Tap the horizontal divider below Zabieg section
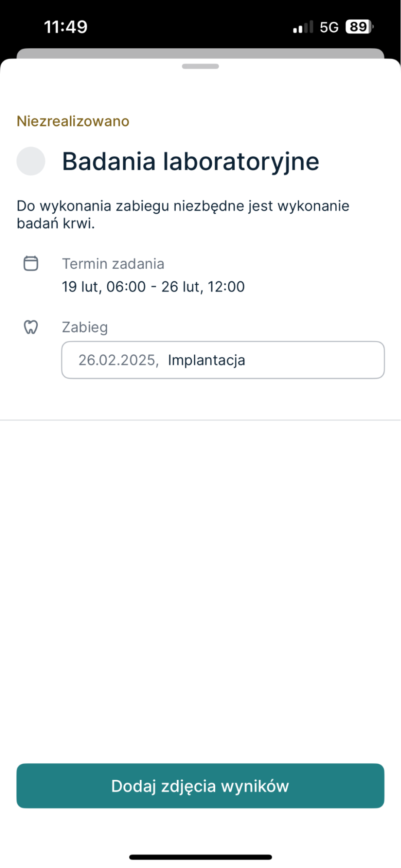This screenshot has height=868, width=401. tap(200, 420)
